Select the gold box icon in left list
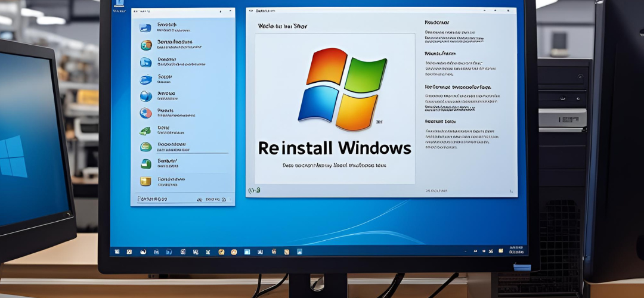 145,181
